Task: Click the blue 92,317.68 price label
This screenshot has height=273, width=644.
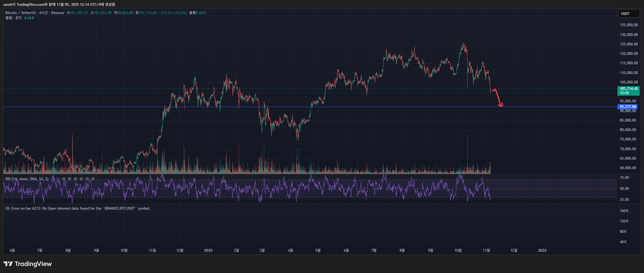Action: click(628, 107)
